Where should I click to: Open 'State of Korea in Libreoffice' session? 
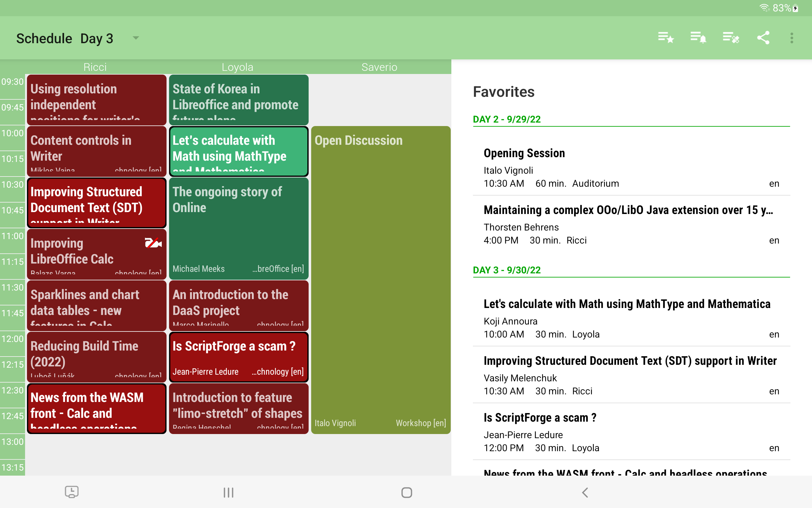[239, 100]
